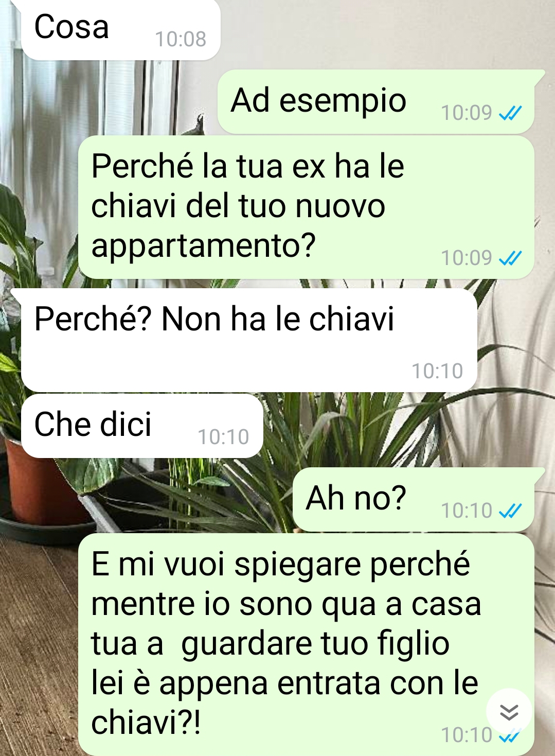Select the 'Che dici' message bubble

click(x=142, y=426)
